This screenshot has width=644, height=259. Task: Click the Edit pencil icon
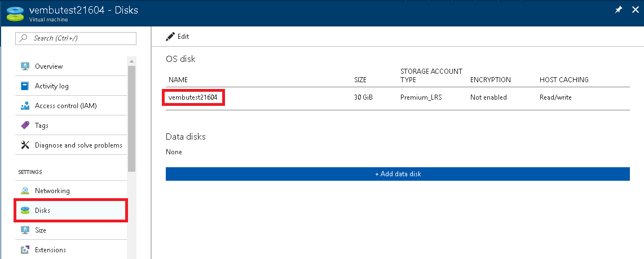click(x=170, y=37)
